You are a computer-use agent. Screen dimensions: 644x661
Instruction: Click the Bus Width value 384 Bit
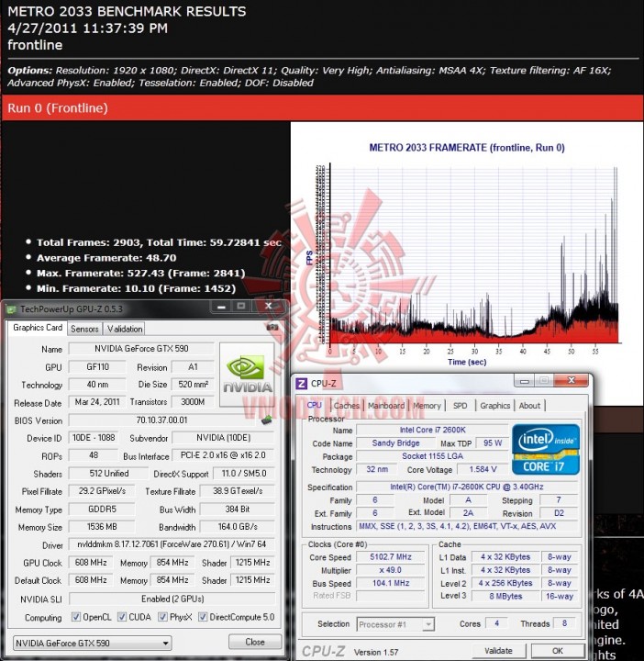click(237, 510)
